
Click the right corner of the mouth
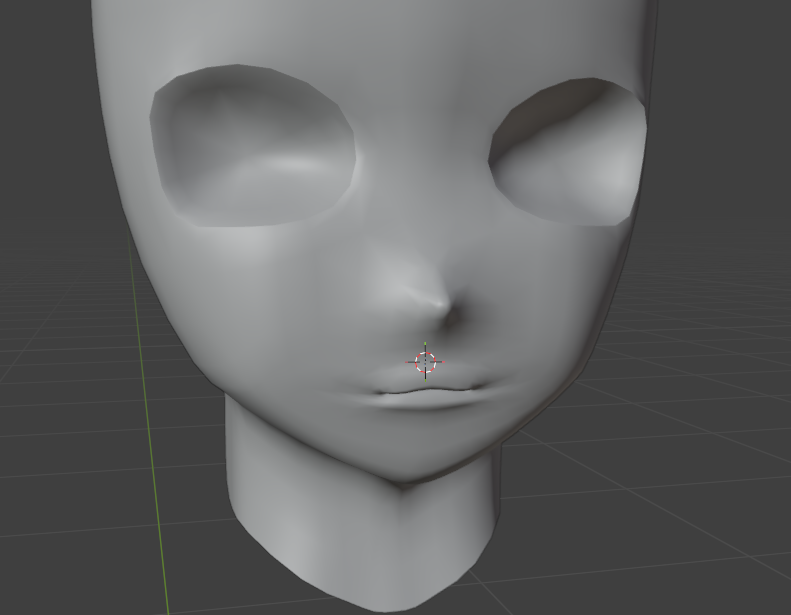(488, 384)
